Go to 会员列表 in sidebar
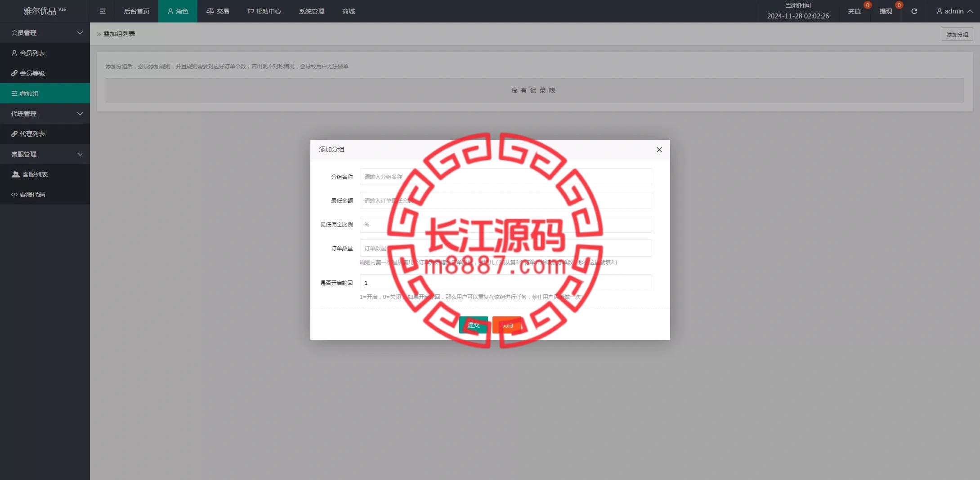Image resolution: width=980 pixels, height=480 pixels. [x=45, y=53]
